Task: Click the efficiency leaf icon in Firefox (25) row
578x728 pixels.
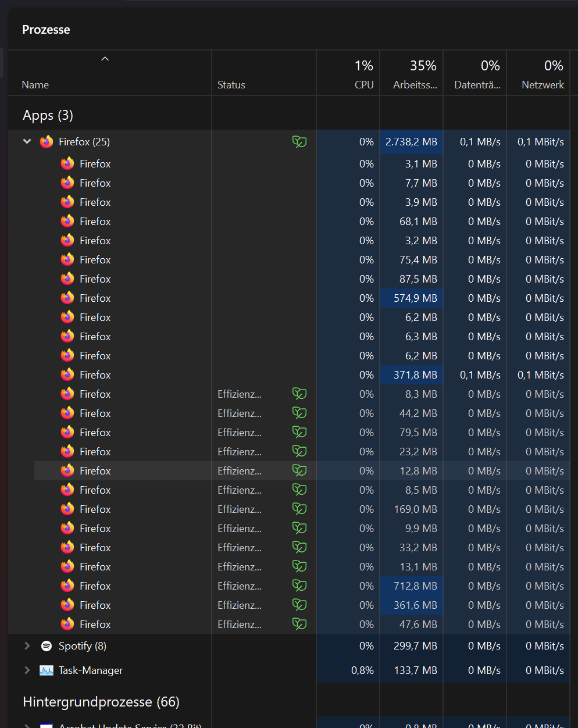Action: (299, 141)
